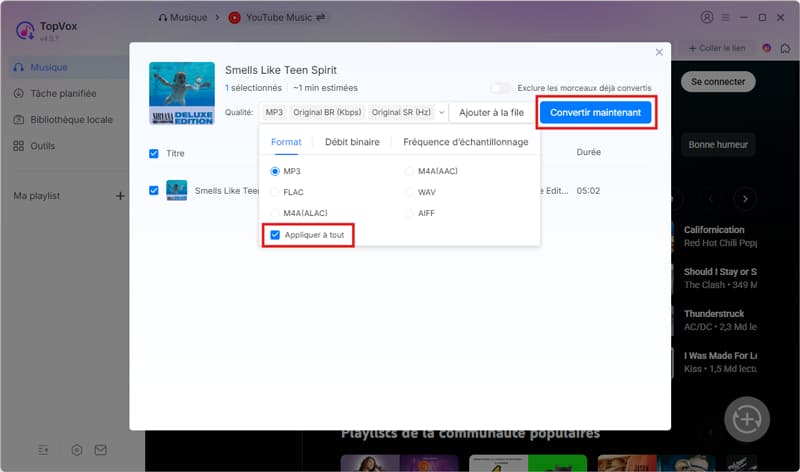Collapse the quality dropdown arrow
Viewport: 800px width, 472px height.
(441, 113)
